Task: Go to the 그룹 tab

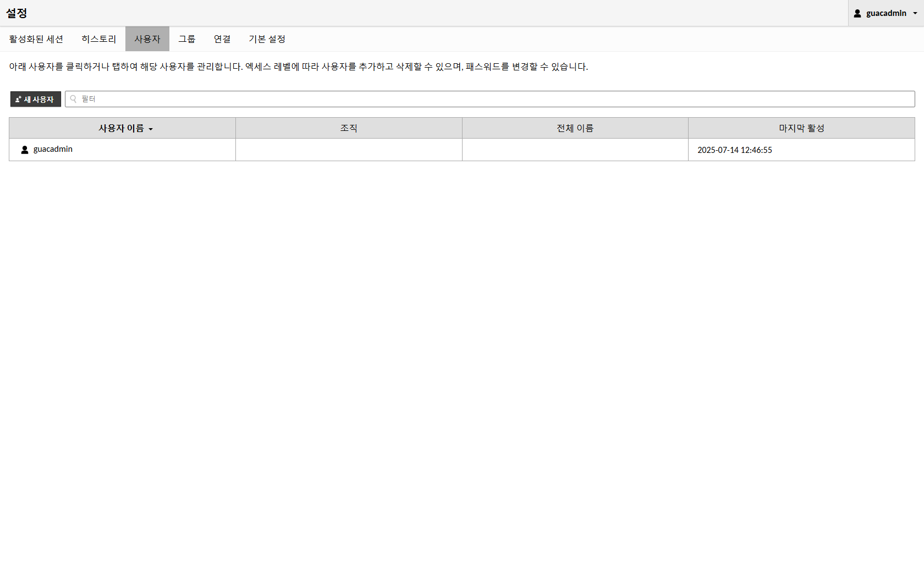Action: point(187,39)
